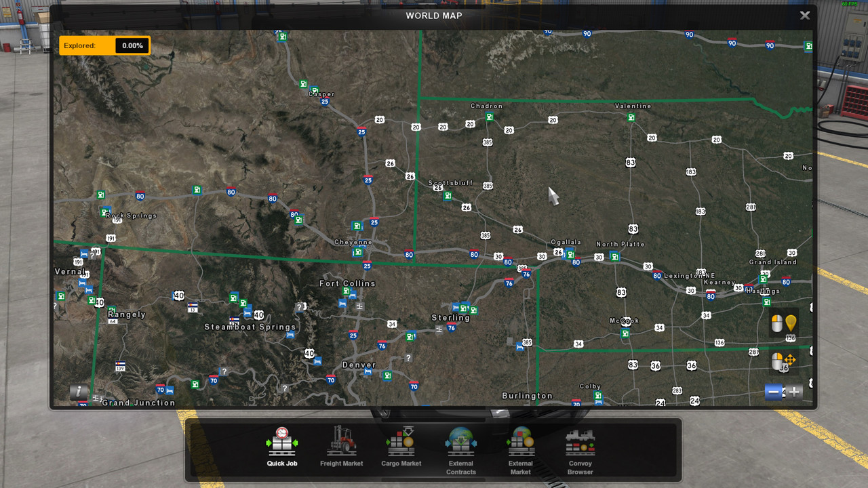This screenshot has height=488, width=868.
Task: Click the Explored percentage indicator
Action: pos(104,45)
